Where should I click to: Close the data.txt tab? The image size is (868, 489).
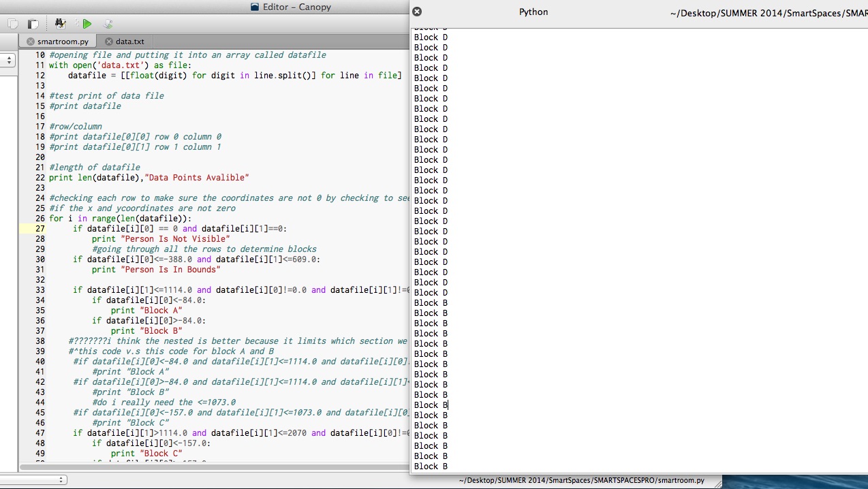click(x=108, y=42)
